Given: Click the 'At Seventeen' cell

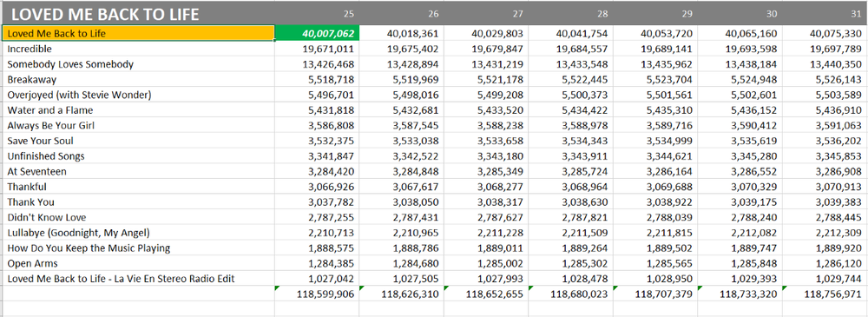Looking at the screenshot, I should 138,171.
